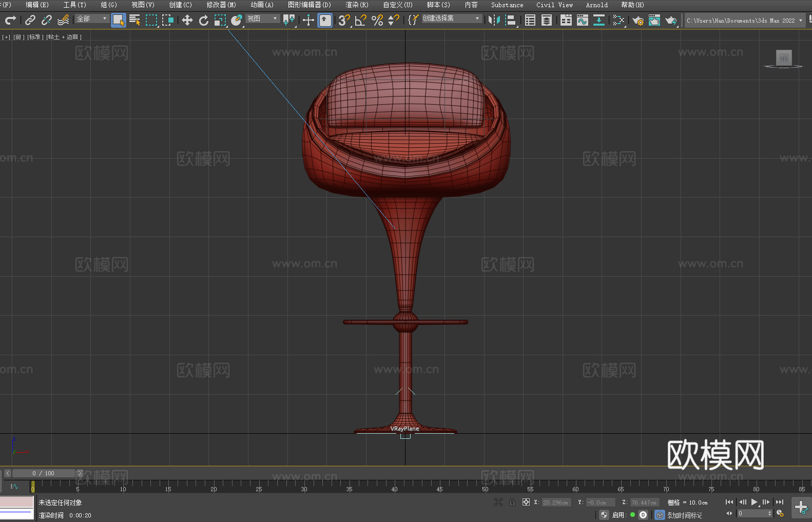Screen dimensions: 812x522
Task: Click the Select and Link chain icon
Action: tap(30, 20)
